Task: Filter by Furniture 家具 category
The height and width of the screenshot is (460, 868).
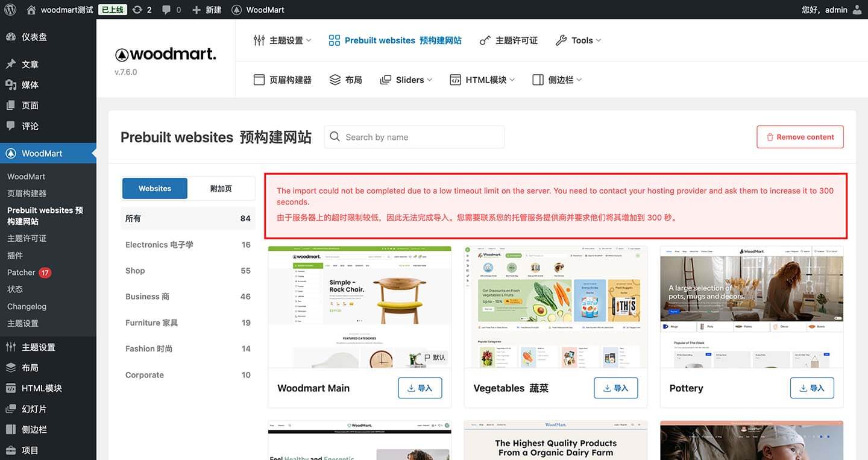Action: coord(188,323)
